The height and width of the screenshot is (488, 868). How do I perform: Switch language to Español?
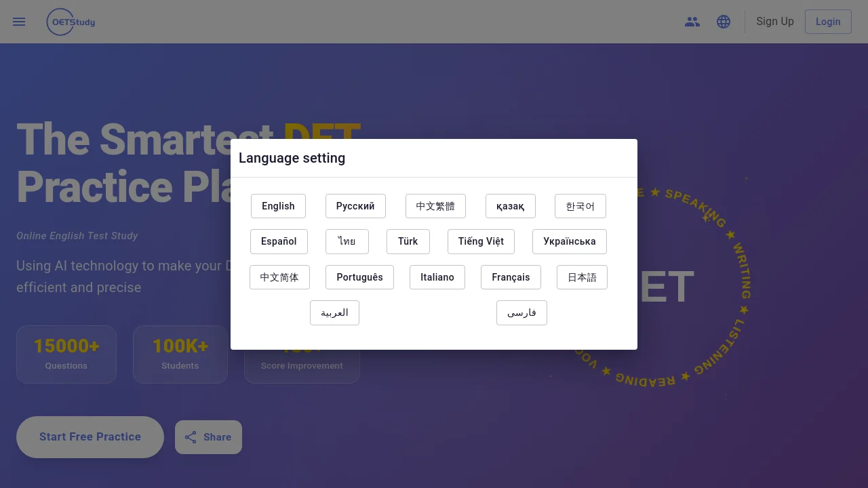(x=279, y=241)
